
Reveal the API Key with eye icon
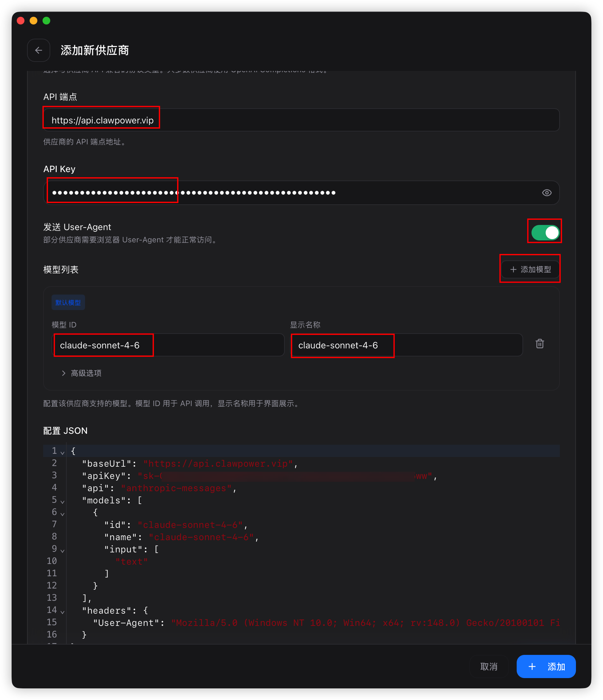[x=547, y=193]
